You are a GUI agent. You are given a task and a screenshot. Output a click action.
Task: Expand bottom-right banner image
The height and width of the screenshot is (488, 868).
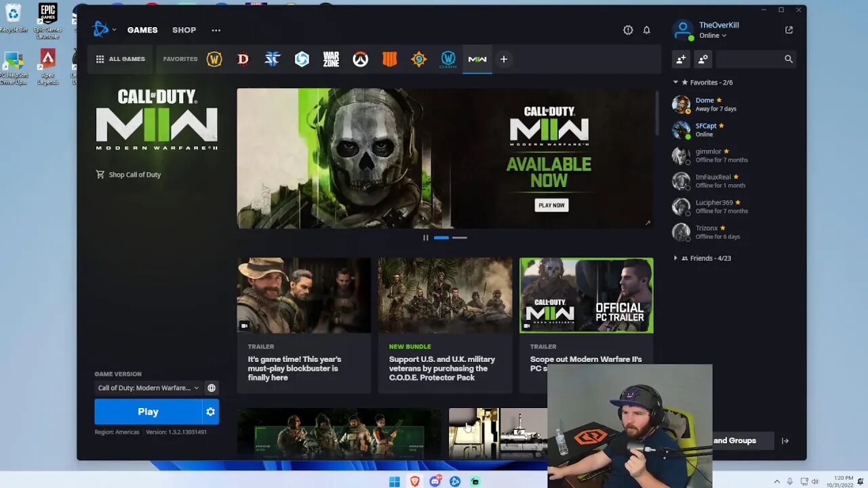(x=648, y=222)
